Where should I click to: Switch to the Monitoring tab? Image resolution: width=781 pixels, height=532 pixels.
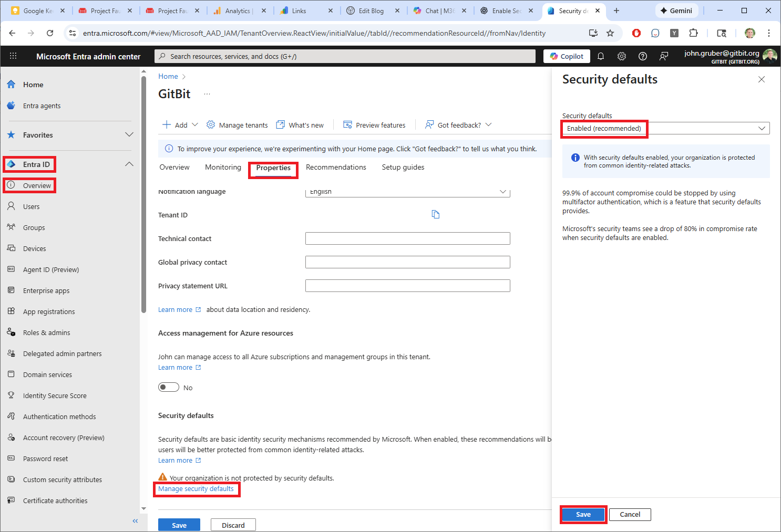(222, 167)
